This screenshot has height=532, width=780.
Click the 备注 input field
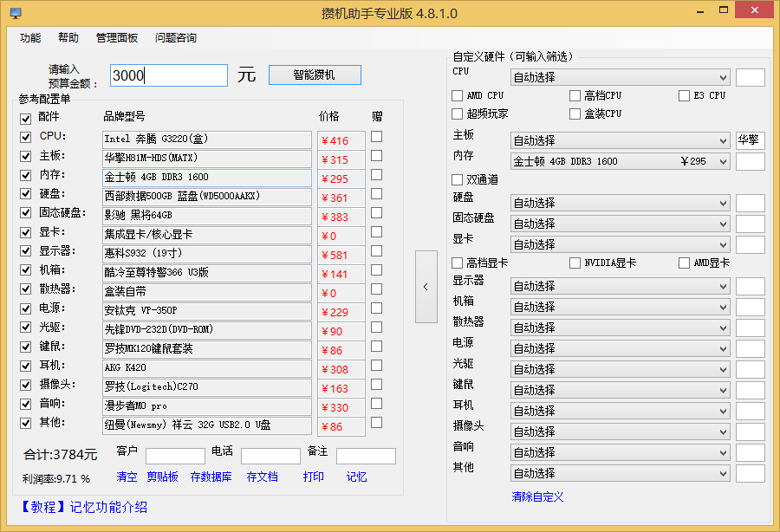click(366, 456)
